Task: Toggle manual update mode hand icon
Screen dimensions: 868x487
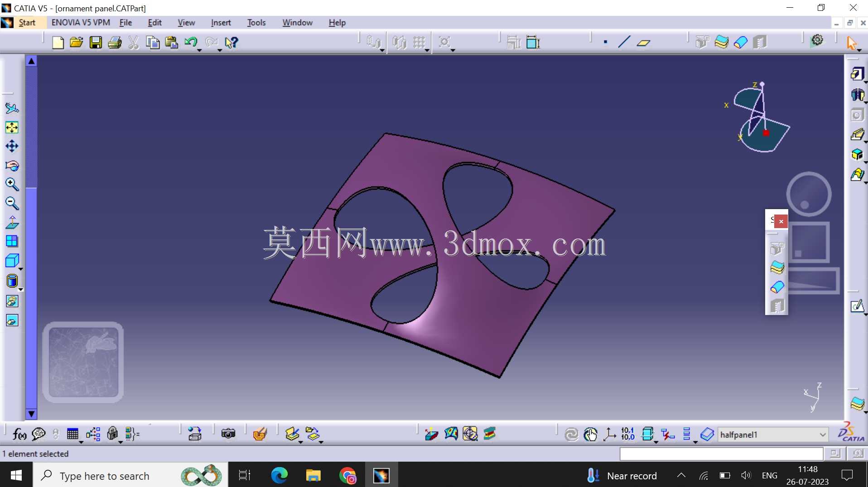Action: click(x=590, y=434)
